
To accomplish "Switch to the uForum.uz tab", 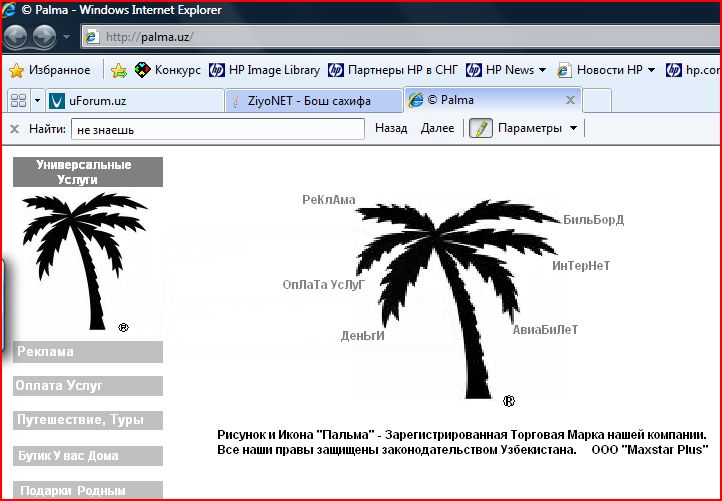I will tap(132, 100).
